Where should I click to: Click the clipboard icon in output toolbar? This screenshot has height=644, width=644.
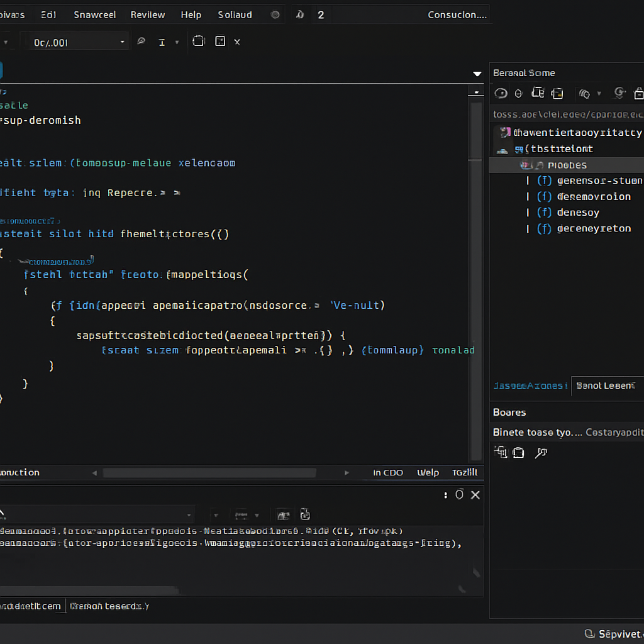point(305,514)
